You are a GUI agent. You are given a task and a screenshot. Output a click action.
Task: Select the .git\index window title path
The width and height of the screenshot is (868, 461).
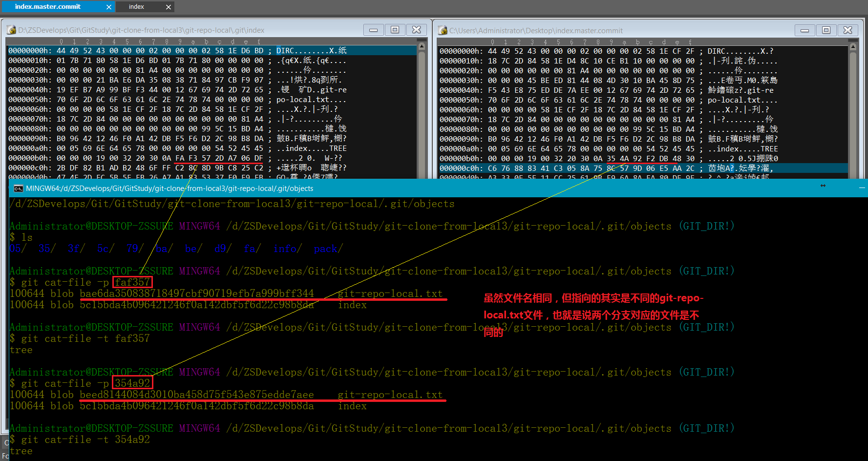(141, 30)
